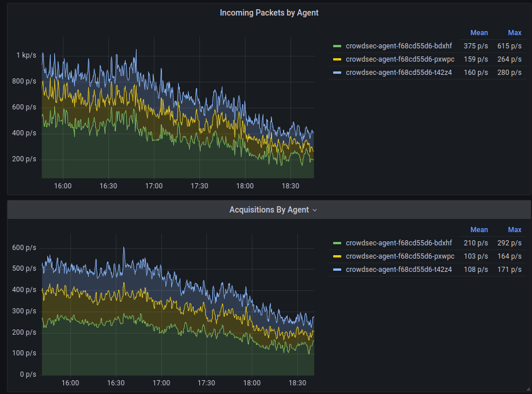532x394 pixels.
Task: Click the 160 p/s mean value
Action: coord(476,73)
